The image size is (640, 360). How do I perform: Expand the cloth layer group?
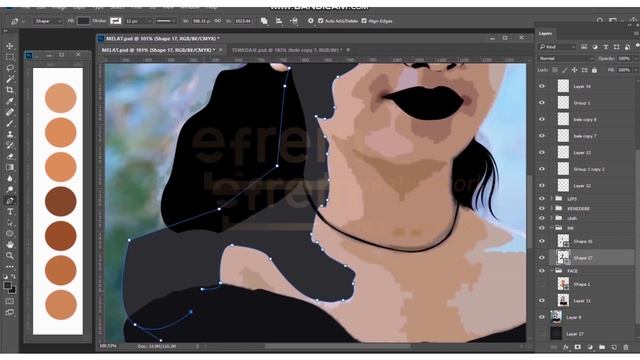[552, 218]
